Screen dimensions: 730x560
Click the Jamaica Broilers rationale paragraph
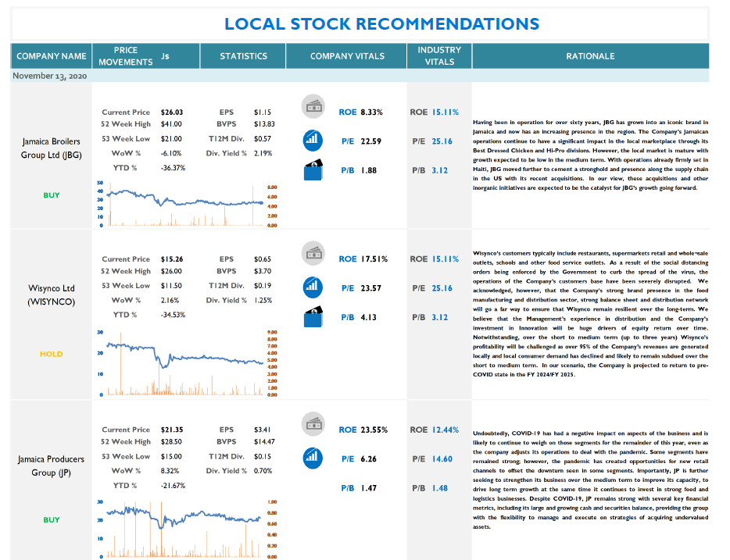click(590, 155)
